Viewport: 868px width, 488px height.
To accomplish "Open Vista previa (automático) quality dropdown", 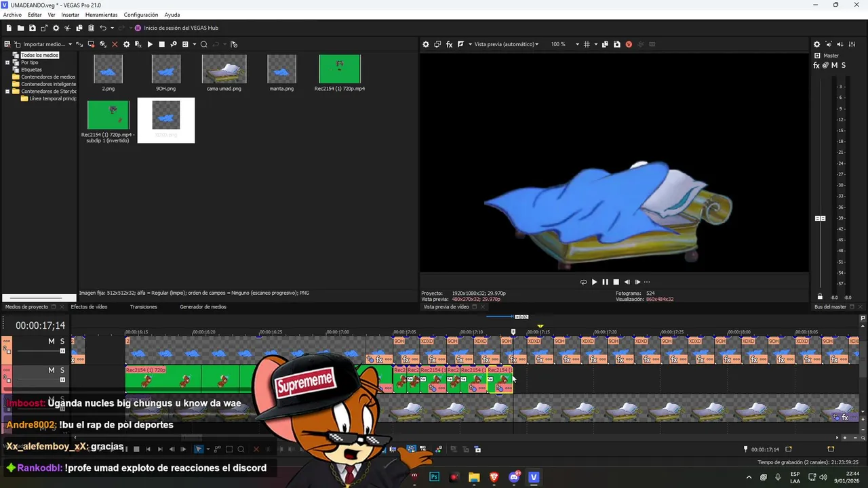I will pos(506,44).
